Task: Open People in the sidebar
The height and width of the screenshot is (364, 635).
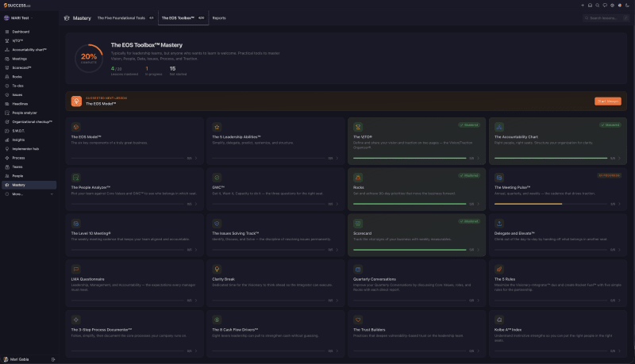Action: click(x=29, y=176)
